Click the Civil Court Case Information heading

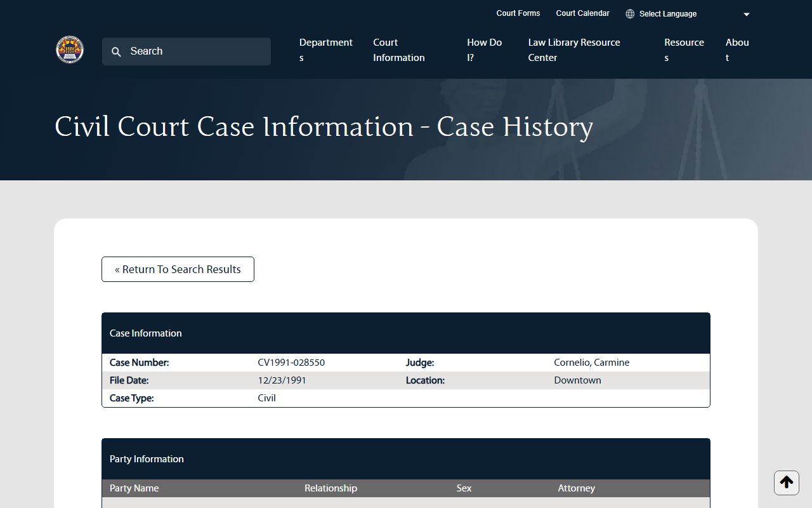click(x=324, y=126)
